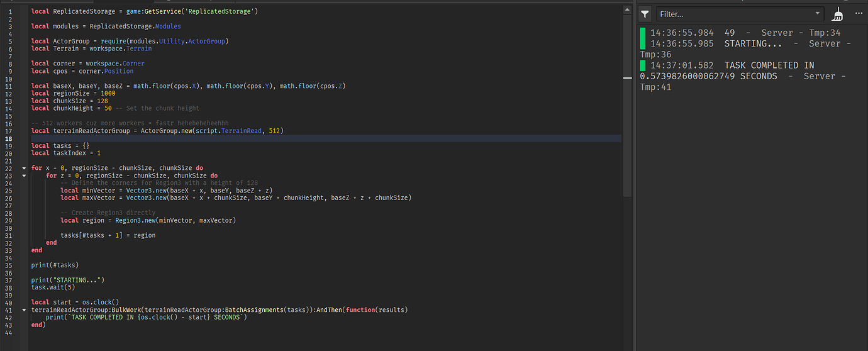Click the 'local taskIndex = 1' line
This screenshot has width=868, height=351.
tap(66, 153)
